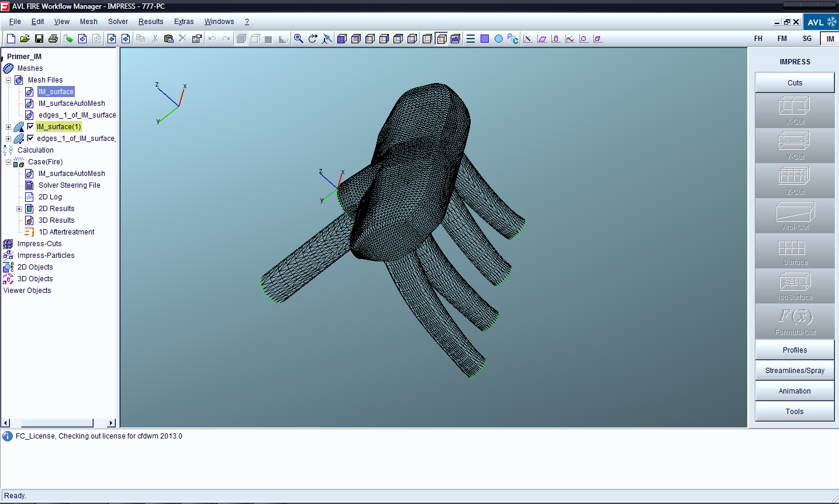Screen dimensions: 839x504
Task: Collapse the Case(Fire) tree node
Action: [8, 162]
